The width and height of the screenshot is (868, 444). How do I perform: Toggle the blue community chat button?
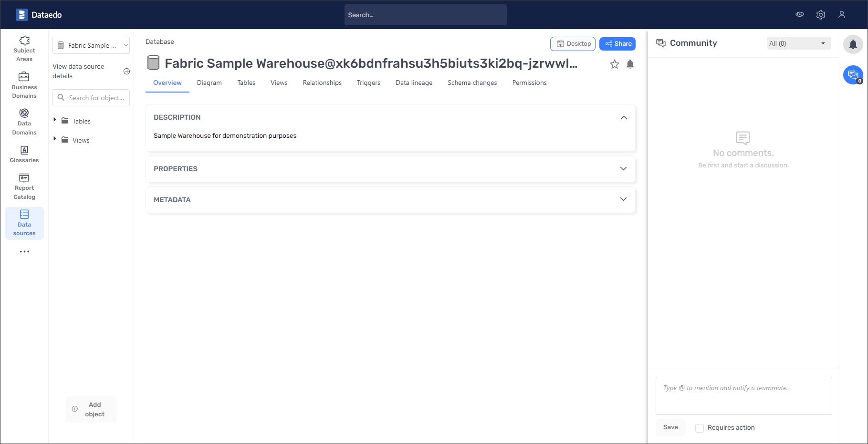click(x=853, y=75)
